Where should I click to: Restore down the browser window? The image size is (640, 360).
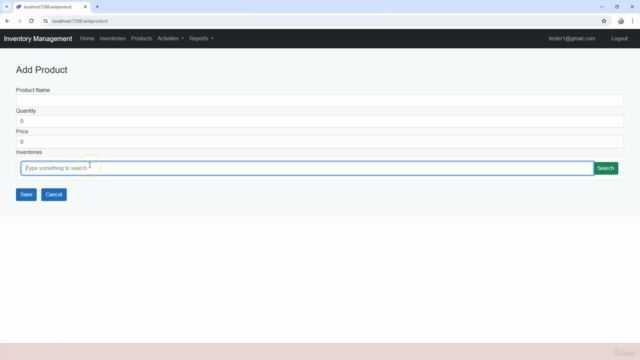click(x=617, y=7)
